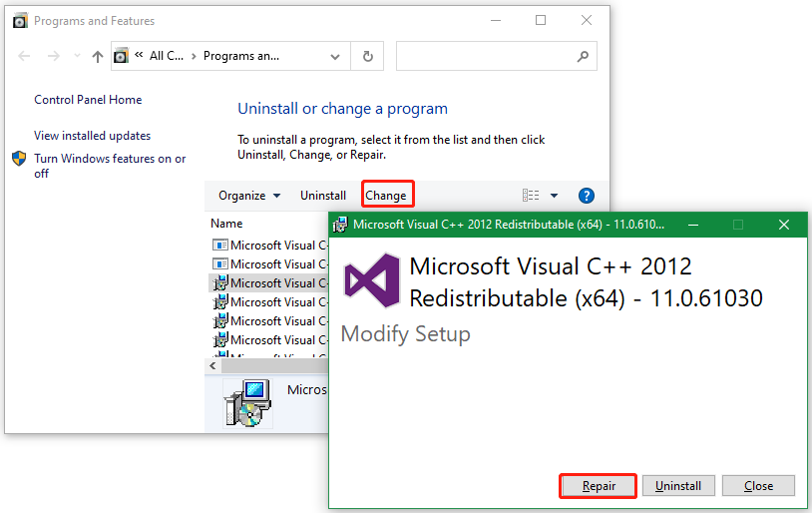812x513 pixels.
Task: Close the Modify Setup dialog with Close button
Action: coord(758,485)
